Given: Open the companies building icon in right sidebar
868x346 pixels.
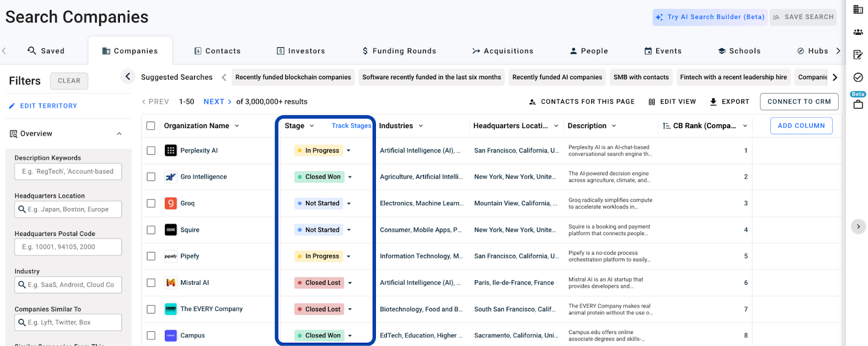Looking at the screenshot, I should pyautogui.click(x=858, y=9).
